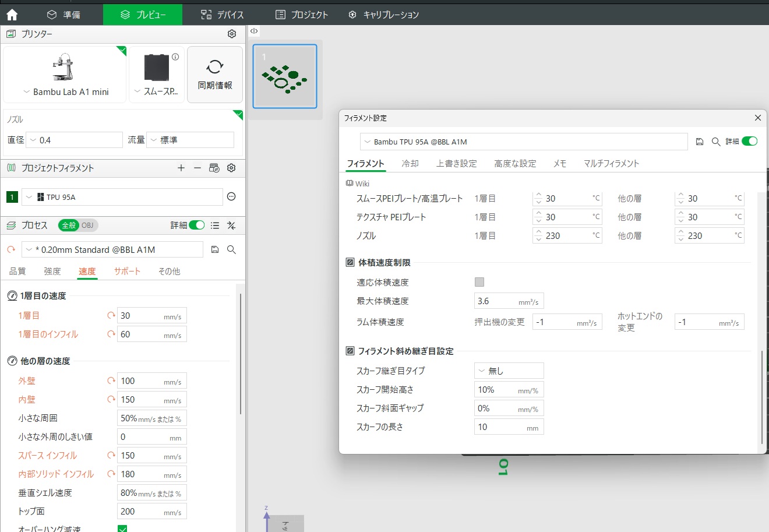Select plate 1 thumbnail
The width and height of the screenshot is (769, 532).
[285, 76]
